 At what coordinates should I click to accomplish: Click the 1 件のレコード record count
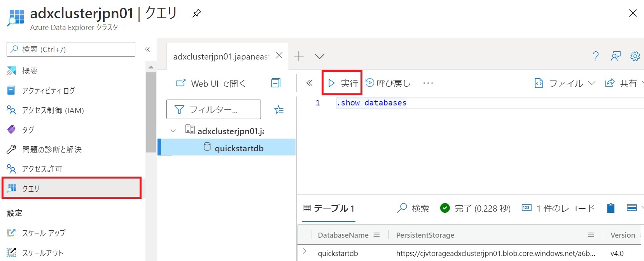pos(558,208)
